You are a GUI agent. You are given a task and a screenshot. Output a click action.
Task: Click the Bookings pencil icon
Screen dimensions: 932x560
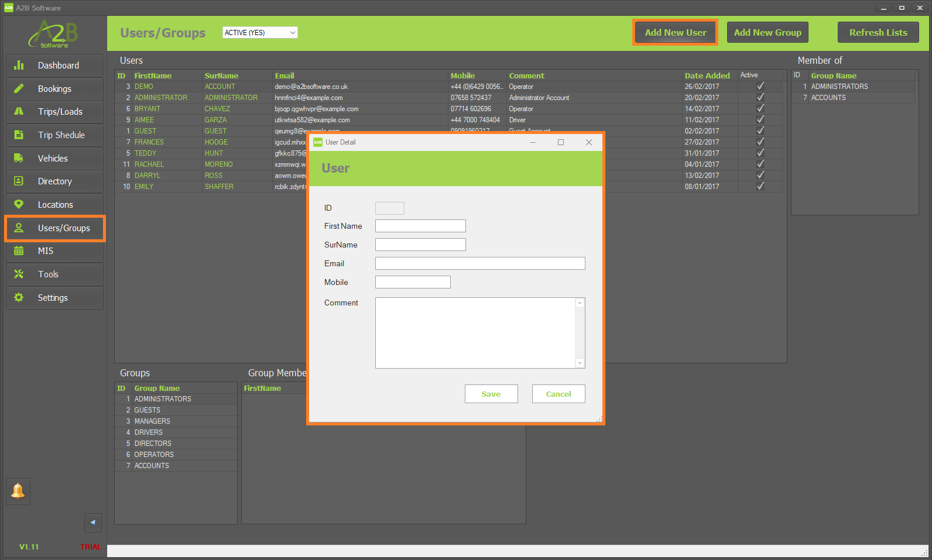tap(19, 88)
